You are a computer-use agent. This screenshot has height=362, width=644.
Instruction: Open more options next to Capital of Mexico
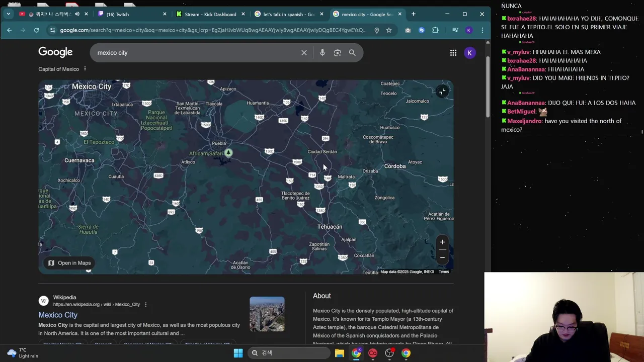pos(85,69)
